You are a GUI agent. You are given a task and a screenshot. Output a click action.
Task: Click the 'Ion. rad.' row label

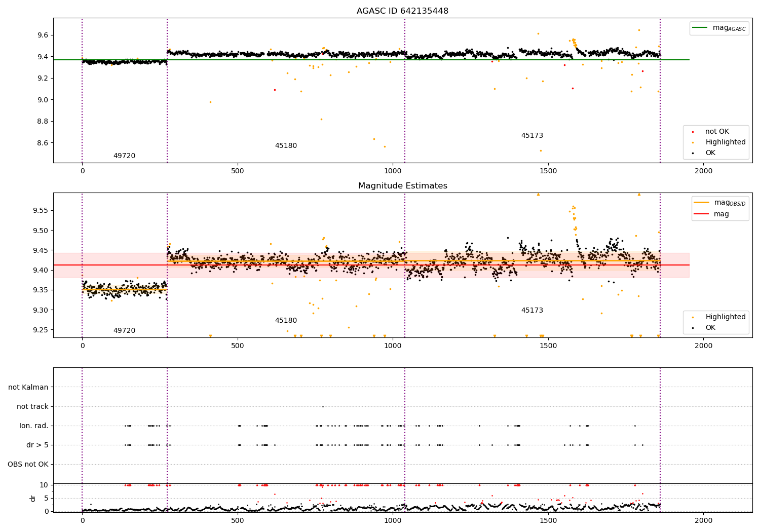[34, 426]
